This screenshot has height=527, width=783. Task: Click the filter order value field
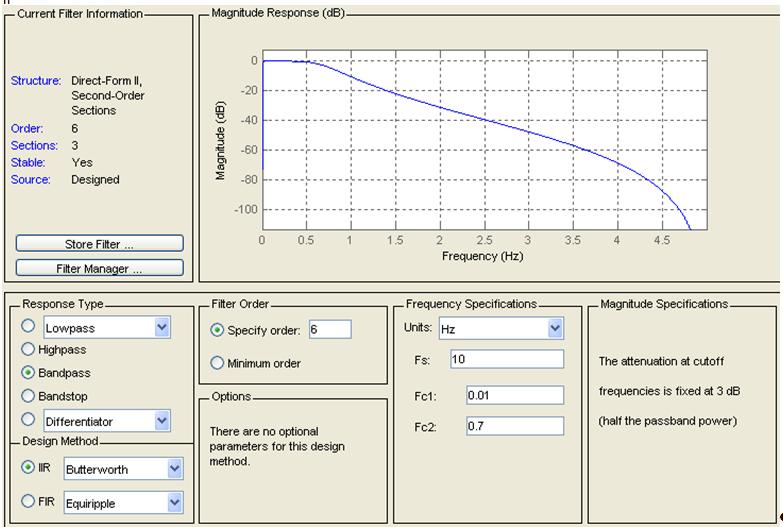click(x=329, y=330)
